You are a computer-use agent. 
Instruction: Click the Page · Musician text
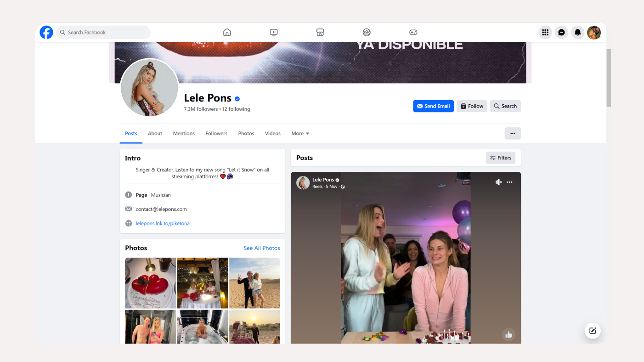point(153,195)
